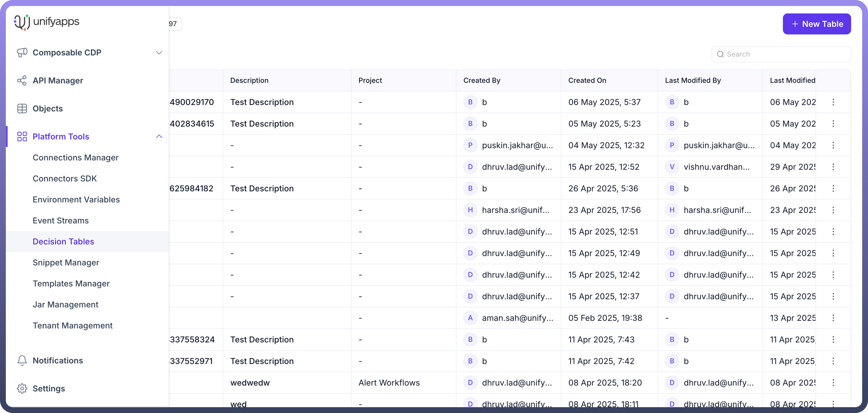Image resolution: width=868 pixels, height=413 pixels.
Task: Click the Settings gear icon
Action: coord(22,388)
